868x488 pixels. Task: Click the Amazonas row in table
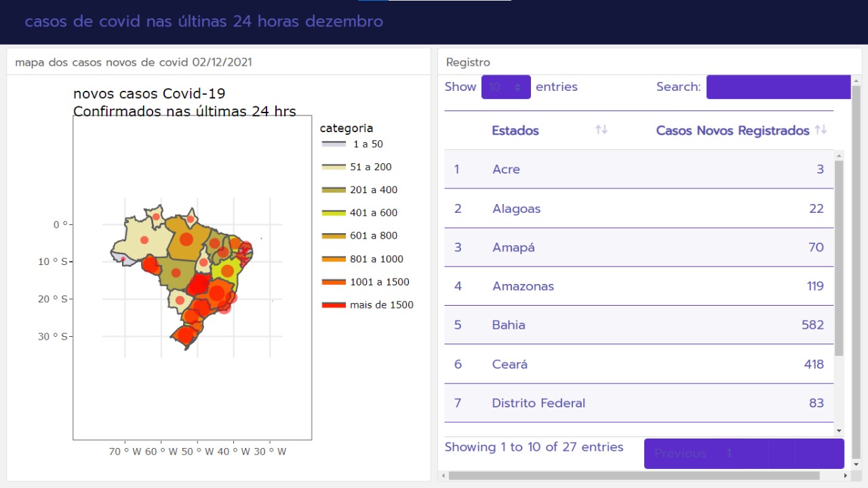[639, 286]
